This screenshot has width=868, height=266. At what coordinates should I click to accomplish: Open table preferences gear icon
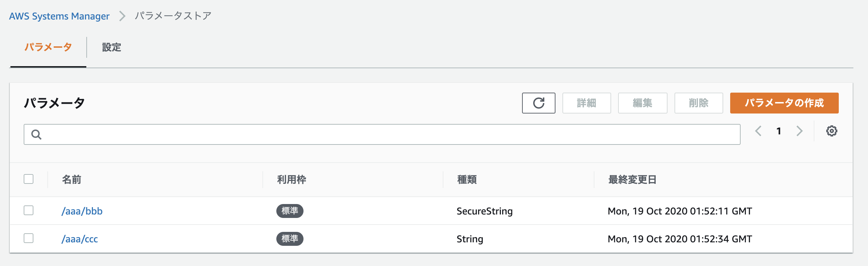point(831,131)
